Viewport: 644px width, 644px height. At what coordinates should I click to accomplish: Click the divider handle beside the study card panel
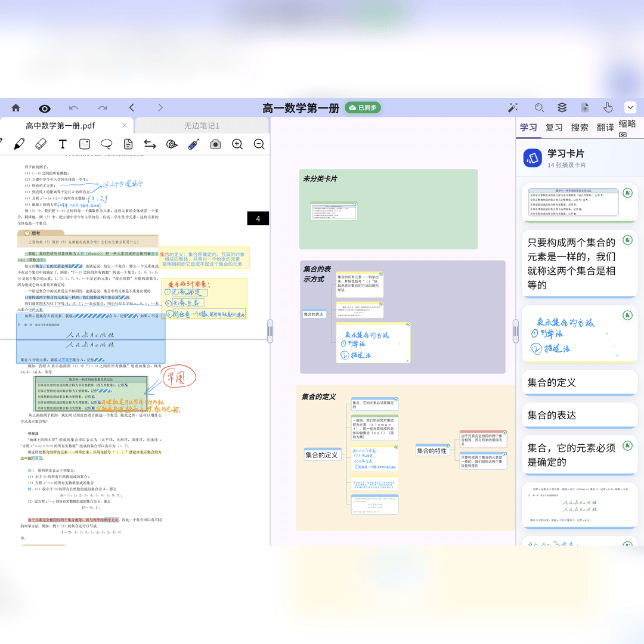(x=515, y=332)
